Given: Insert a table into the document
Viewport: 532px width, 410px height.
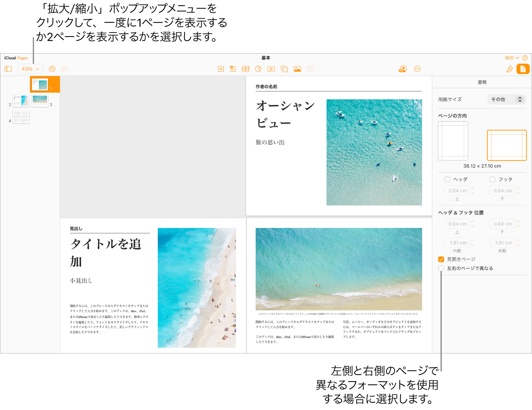Looking at the screenshot, I should tap(246, 69).
